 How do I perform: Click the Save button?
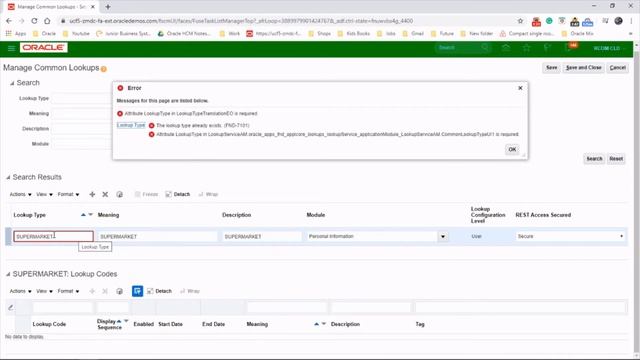pyautogui.click(x=551, y=68)
